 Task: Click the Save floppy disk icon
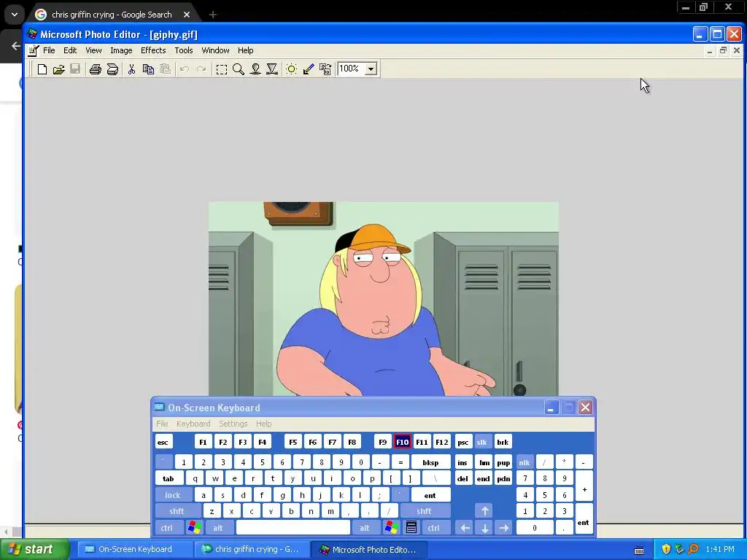75,69
